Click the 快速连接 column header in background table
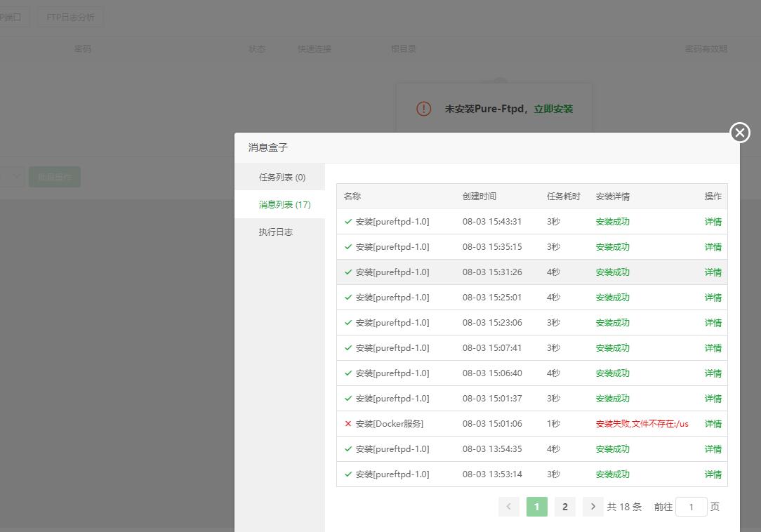The width and height of the screenshot is (761, 532). [314, 48]
